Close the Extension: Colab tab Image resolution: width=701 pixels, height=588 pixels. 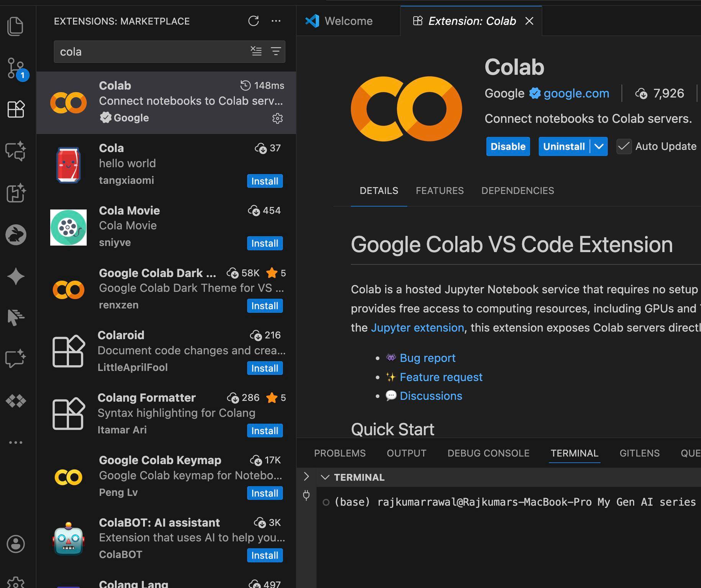[x=529, y=21]
